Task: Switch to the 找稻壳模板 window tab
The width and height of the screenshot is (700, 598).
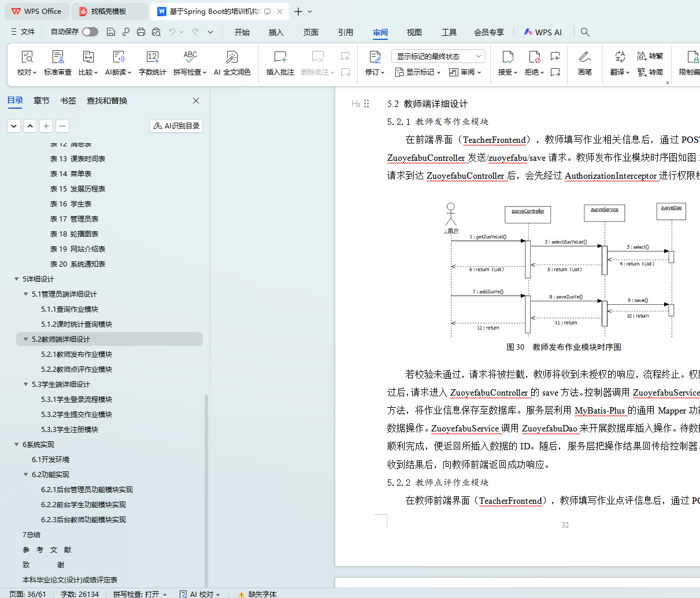Action: click(108, 12)
